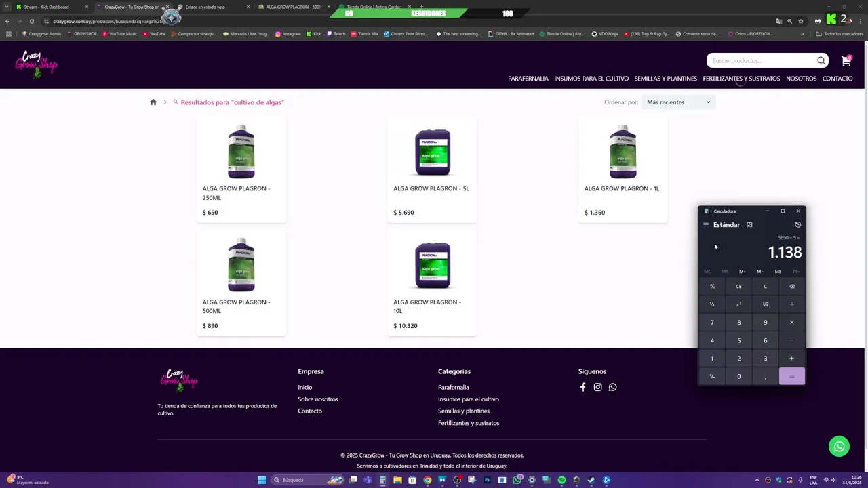Open Spotify from the taskbar

click(561, 480)
